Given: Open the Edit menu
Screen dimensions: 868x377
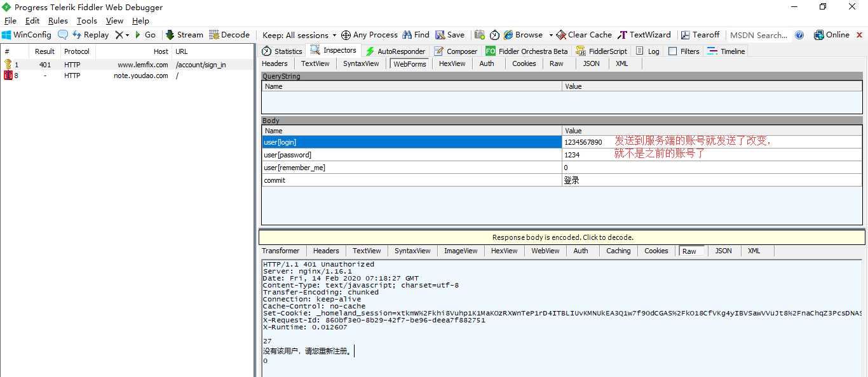Looking at the screenshot, I should (x=32, y=21).
